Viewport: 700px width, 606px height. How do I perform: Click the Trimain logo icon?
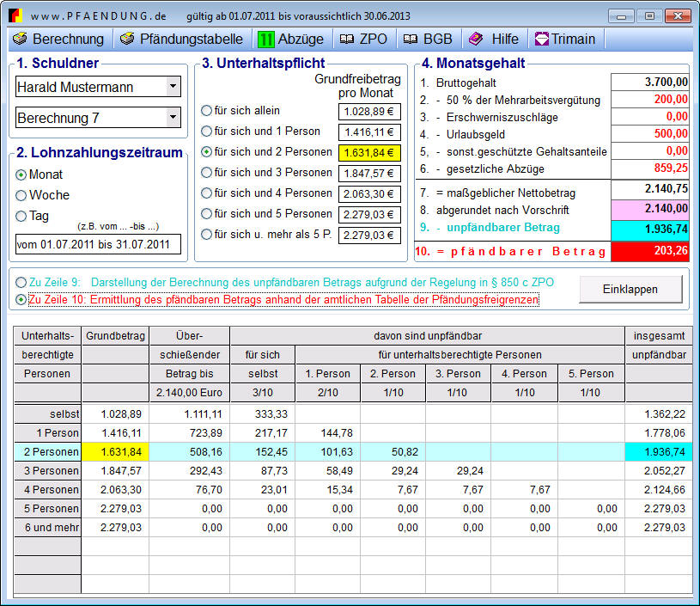[x=541, y=39]
